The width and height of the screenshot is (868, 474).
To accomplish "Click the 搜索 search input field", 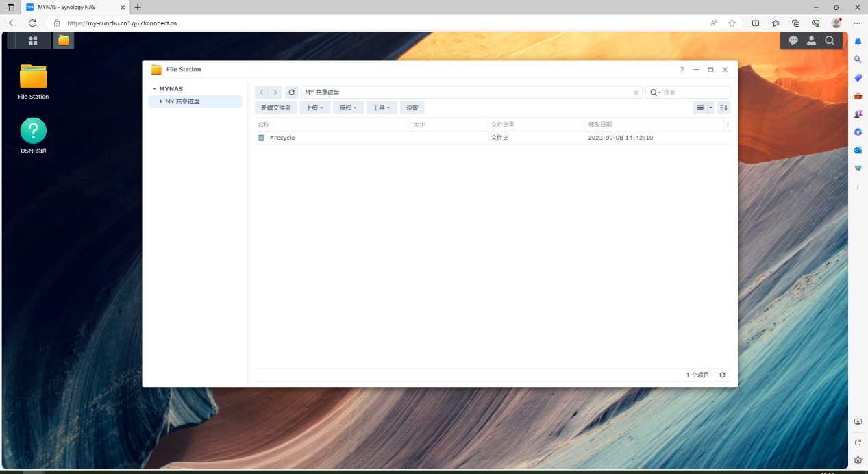I will tap(693, 92).
